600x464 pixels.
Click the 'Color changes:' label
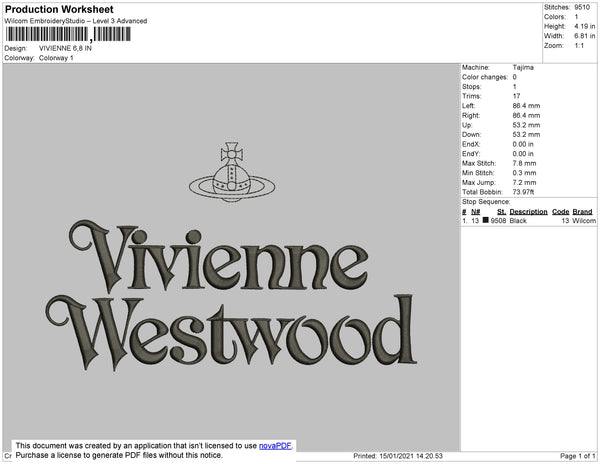pyautogui.click(x=485, y=77)
